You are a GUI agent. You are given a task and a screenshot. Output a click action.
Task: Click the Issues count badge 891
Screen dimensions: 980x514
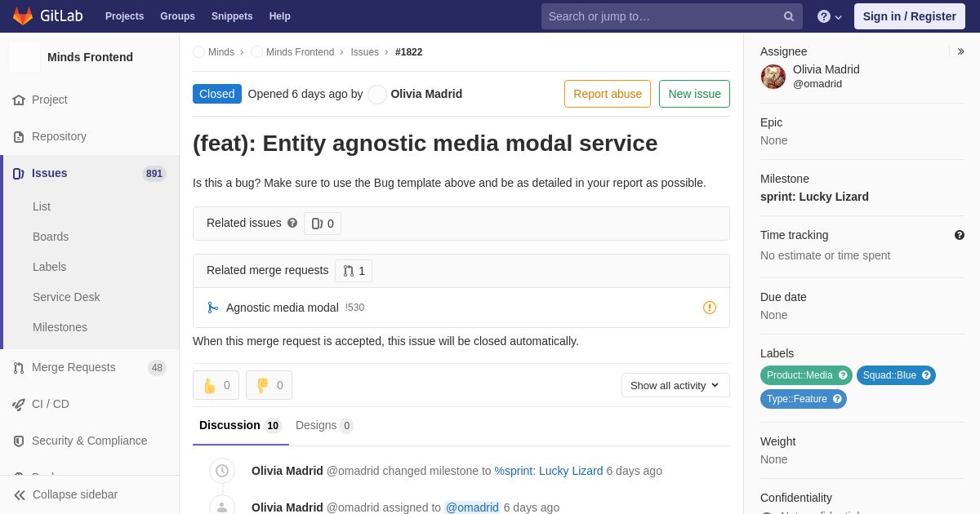154,174
